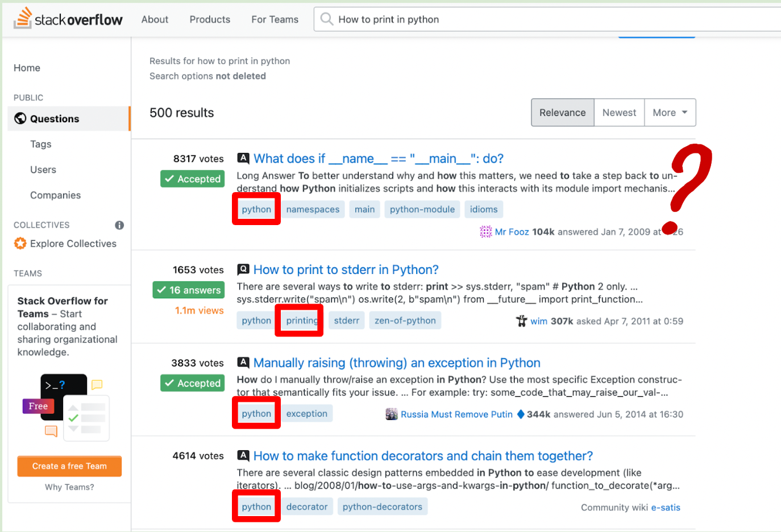This screenshot has height=532, width=781.
Task: Open the Products menu
Action: (x=210, y=19)
